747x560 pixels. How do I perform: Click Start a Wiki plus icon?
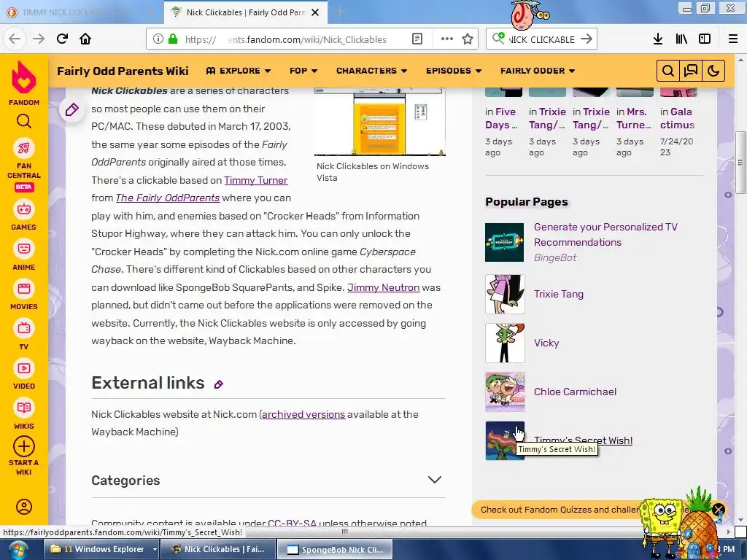24,447
